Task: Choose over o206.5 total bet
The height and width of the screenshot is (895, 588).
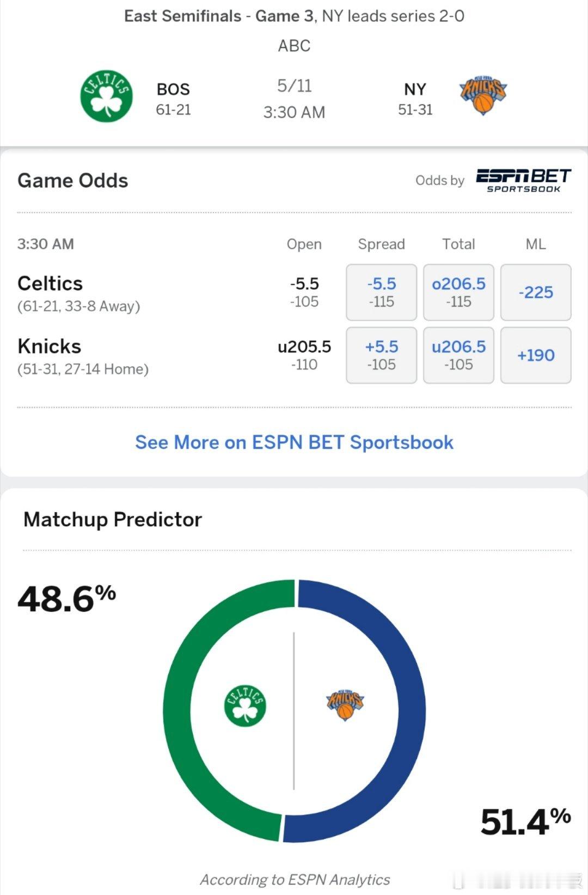Action: [x=458, y=293]
